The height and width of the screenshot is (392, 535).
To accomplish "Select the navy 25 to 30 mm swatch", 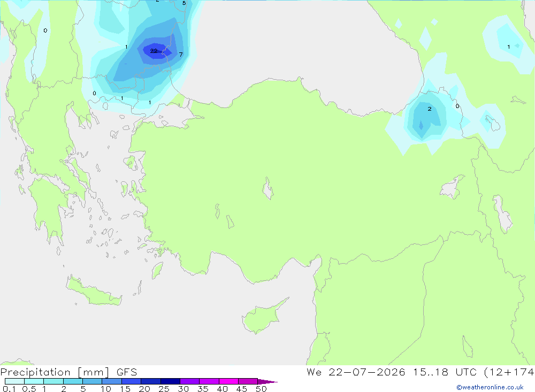I will pyautogui.click(x=170, y=381).
